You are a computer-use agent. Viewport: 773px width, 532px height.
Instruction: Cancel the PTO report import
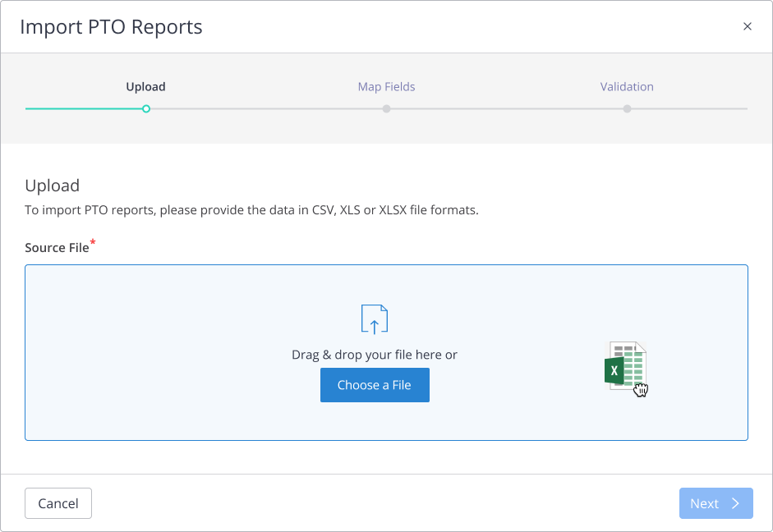pos(58,503)
